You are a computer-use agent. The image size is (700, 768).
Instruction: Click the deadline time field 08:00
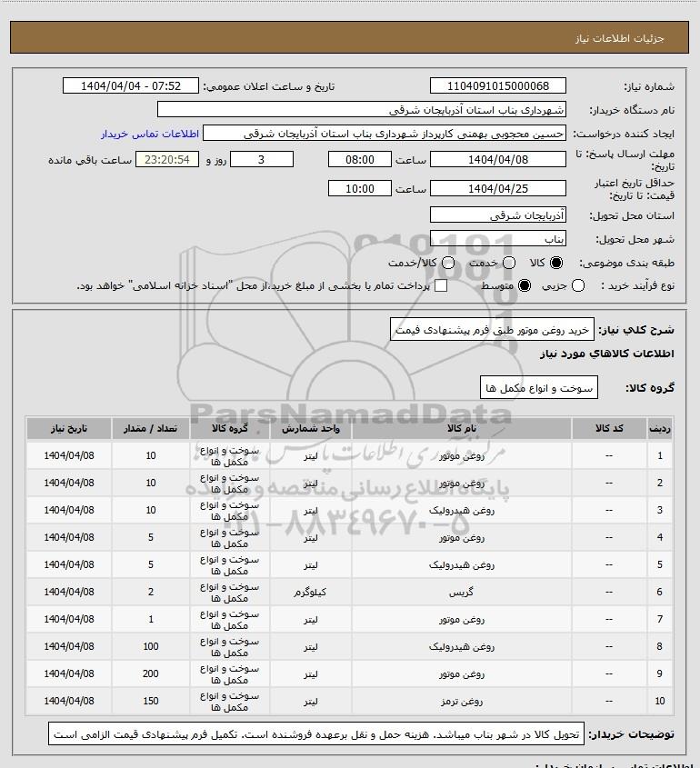(360, 159)
